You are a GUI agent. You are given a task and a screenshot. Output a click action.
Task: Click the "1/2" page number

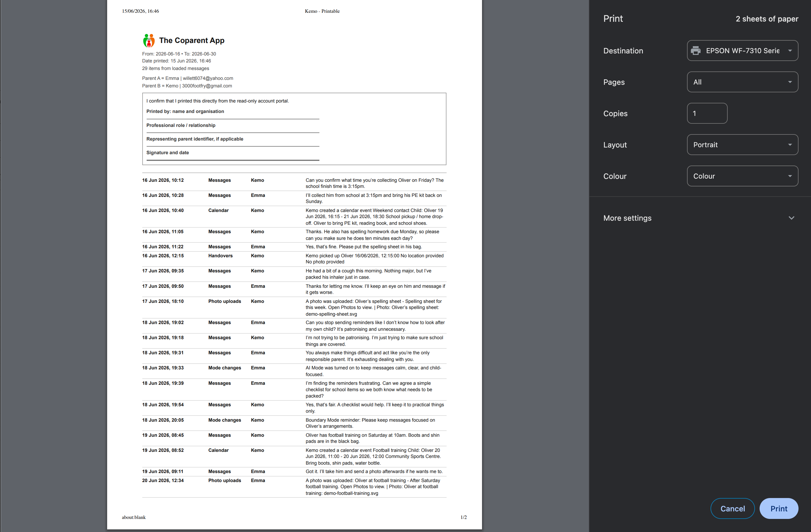463,517
